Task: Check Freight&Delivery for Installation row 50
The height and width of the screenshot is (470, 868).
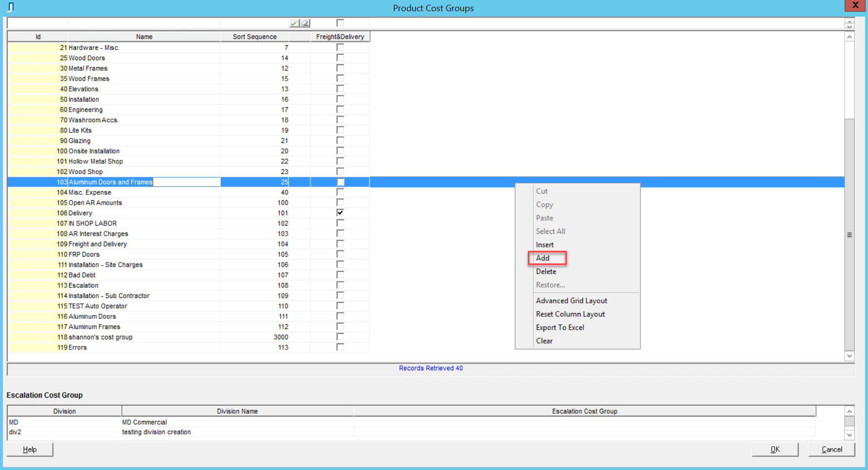Action: [340, 99]
